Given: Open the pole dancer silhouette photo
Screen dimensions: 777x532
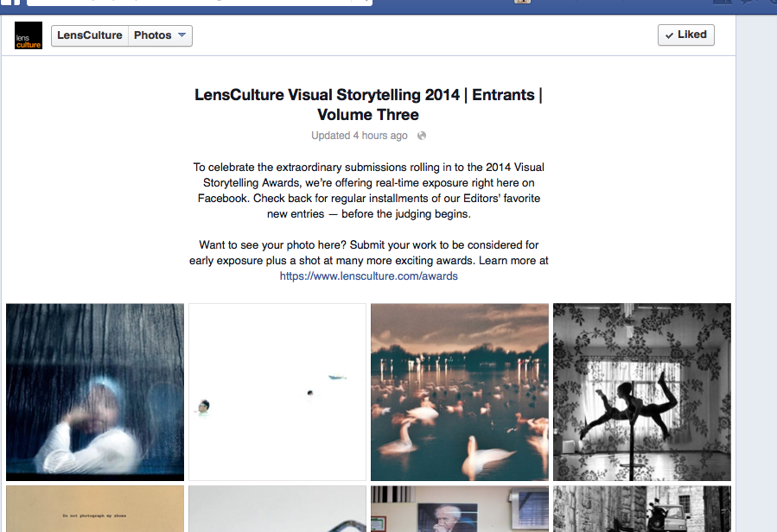Looking at the screenshot, I should (x=642, y=392).
